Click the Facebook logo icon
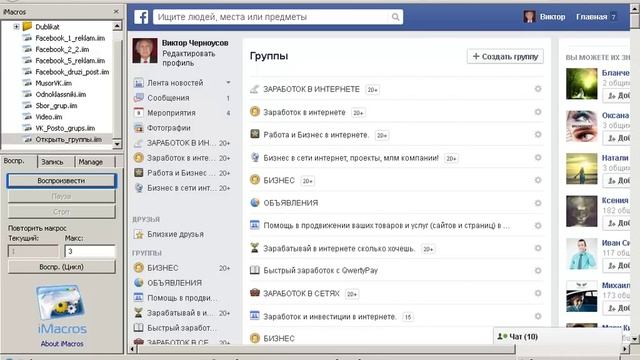This screenshot has width=640, height=360. (141, 17)
